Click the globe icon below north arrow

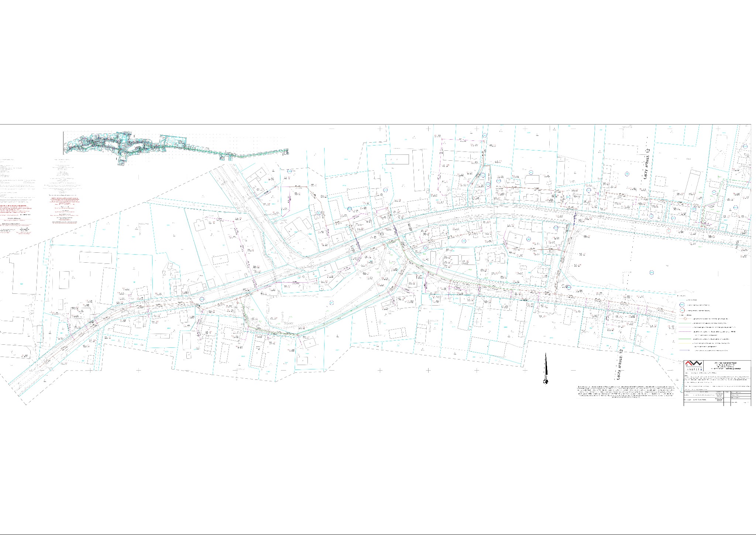tap(545, 381)
